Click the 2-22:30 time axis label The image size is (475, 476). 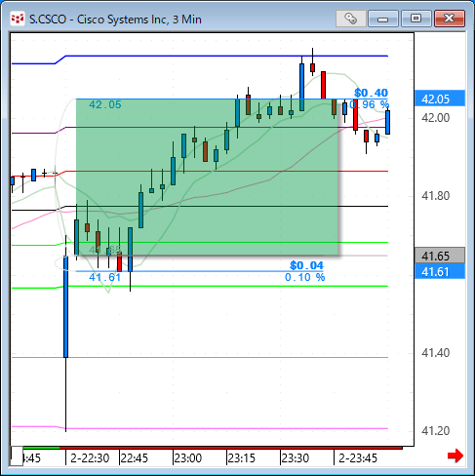90,458
